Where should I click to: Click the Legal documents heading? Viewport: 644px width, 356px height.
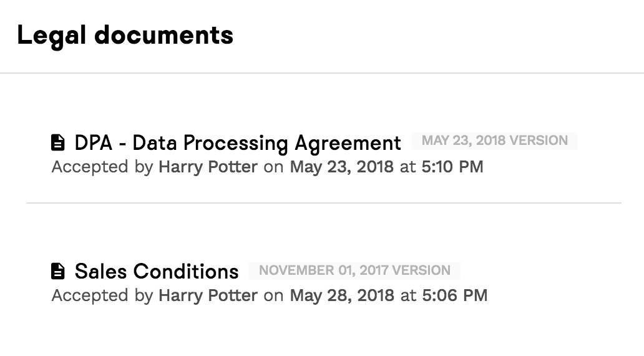click(125, 35)
